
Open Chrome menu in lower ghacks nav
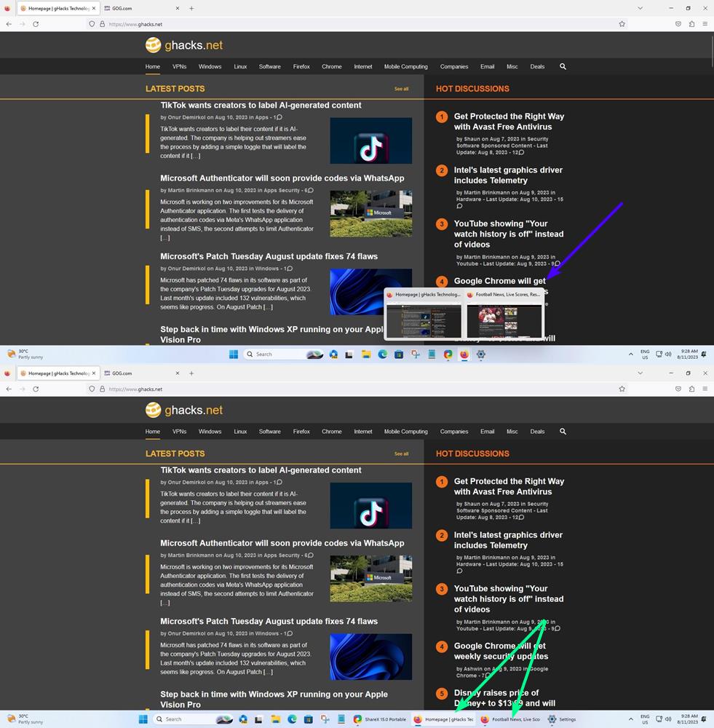pyautogui.click(x=331, y=431)
